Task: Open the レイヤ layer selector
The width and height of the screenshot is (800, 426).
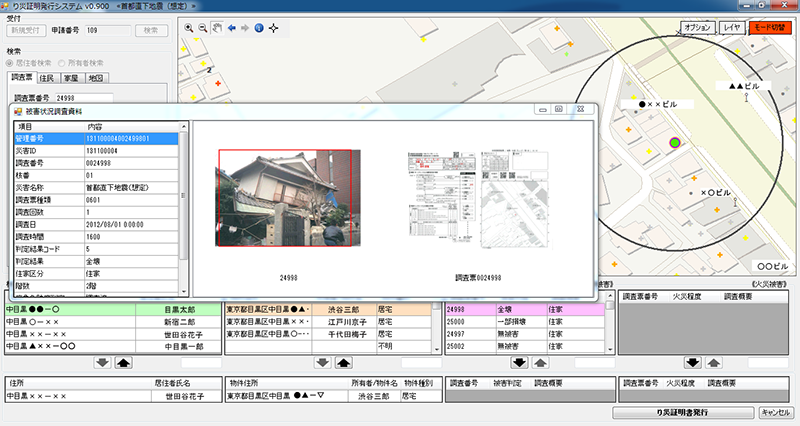Action: tap(731, 27)
